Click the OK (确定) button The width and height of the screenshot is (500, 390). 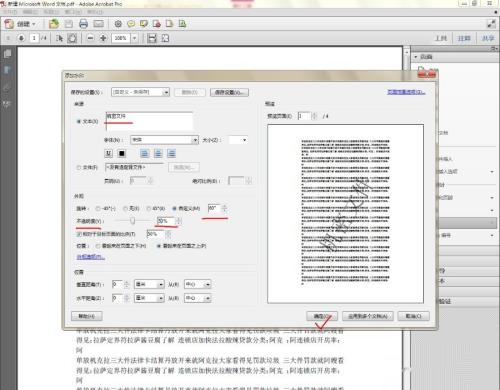pyautogui.click(x=322, y=316)
